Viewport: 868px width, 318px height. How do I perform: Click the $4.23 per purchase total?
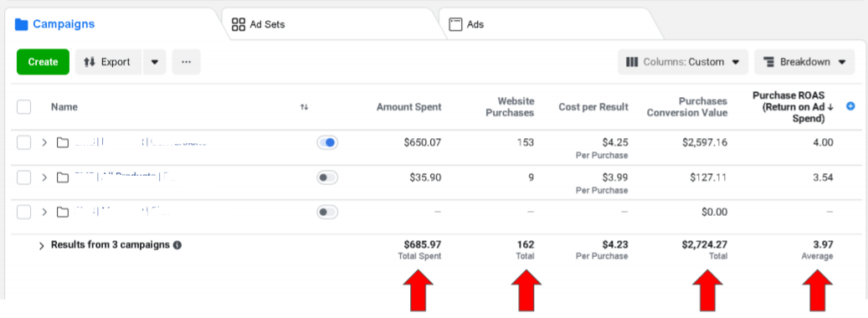(615, 244)
